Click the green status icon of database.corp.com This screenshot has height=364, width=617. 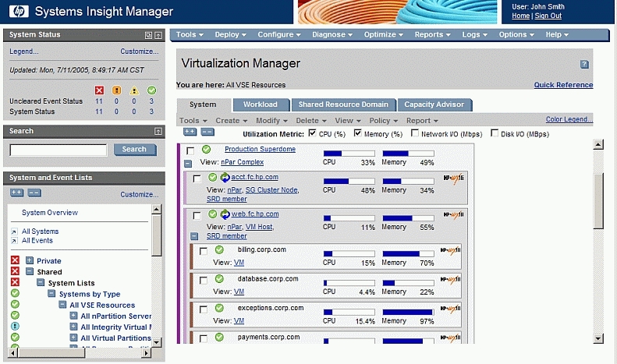[x=219, y=279]
